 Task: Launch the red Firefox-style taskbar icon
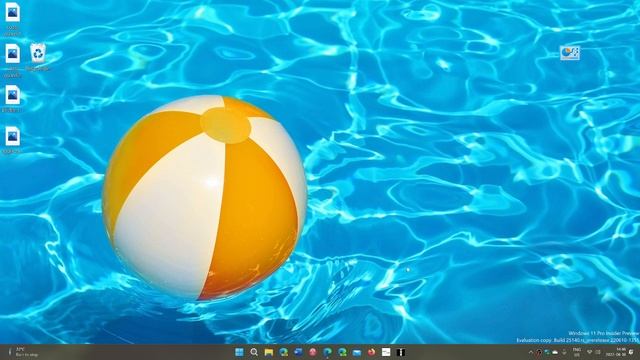[371, 352]
